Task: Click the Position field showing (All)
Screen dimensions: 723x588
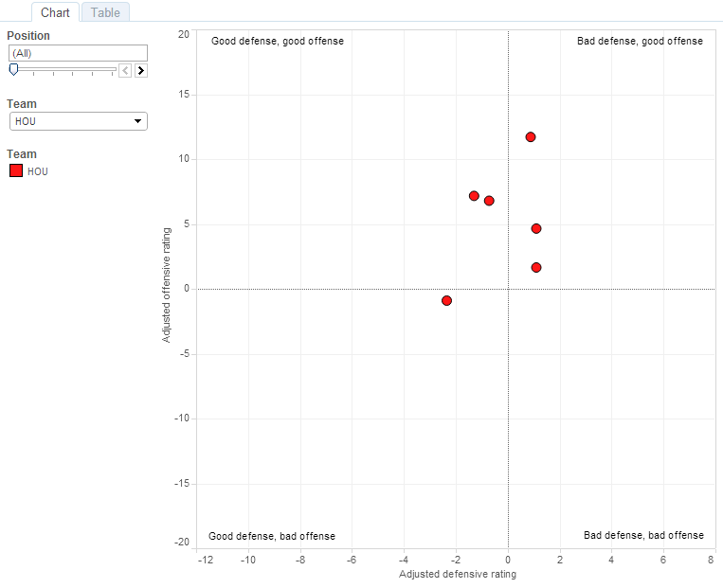Action: [x=78, y=53]
